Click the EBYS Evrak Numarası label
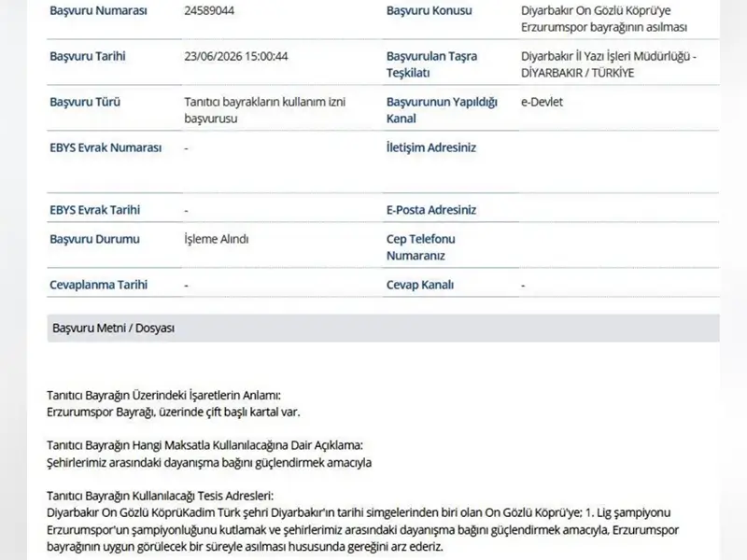 tap(106, 147)
